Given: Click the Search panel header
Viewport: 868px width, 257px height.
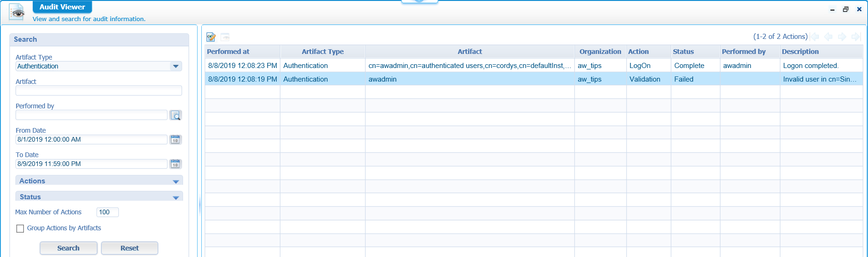Looking at the screenshot, I should tap(99, 39).
